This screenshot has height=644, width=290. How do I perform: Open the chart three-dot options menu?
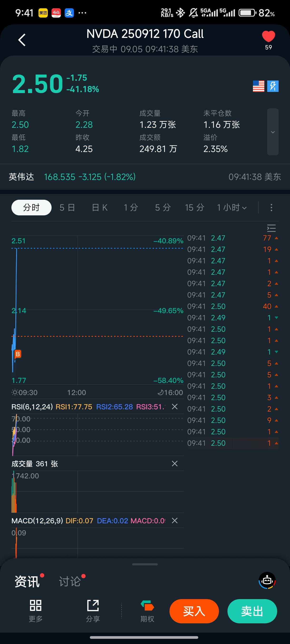click(x=271, y=208)
